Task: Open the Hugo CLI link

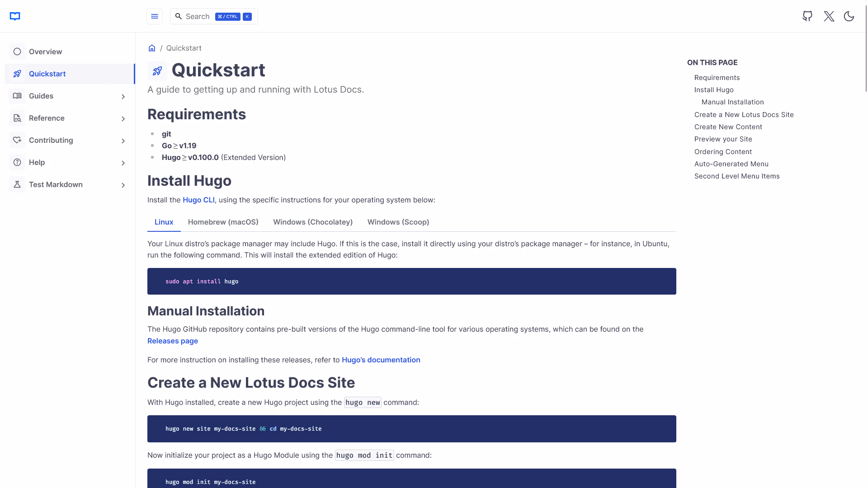Action: click(198, 200)
